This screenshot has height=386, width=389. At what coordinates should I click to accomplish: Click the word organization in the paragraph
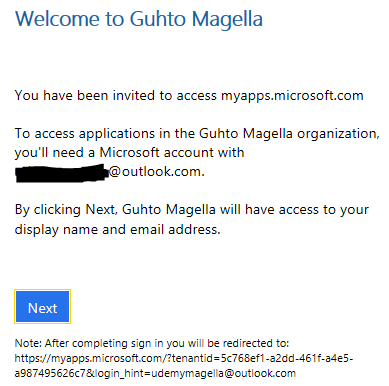[x=338, y=134]
